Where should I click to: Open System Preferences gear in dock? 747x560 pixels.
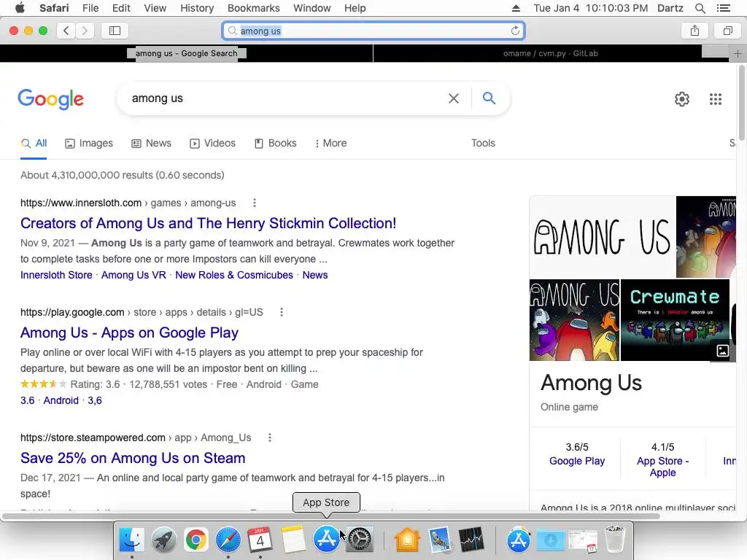click(x=360, y=540)
